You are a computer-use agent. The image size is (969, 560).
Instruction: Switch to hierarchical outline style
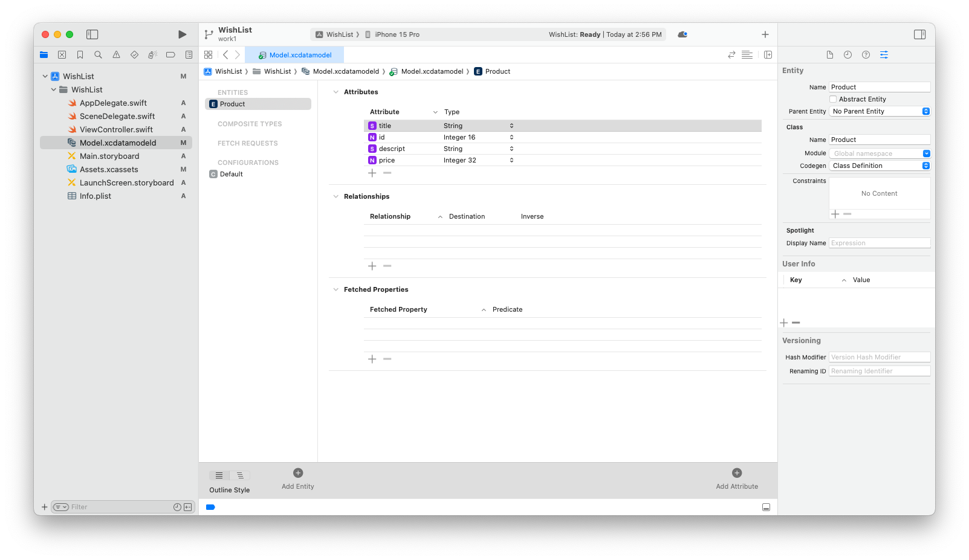pyautogui.click(x=240, y=475)
